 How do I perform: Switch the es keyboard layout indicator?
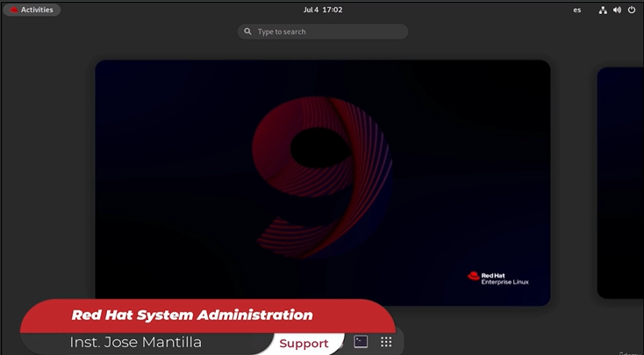(x=577, y=11)
